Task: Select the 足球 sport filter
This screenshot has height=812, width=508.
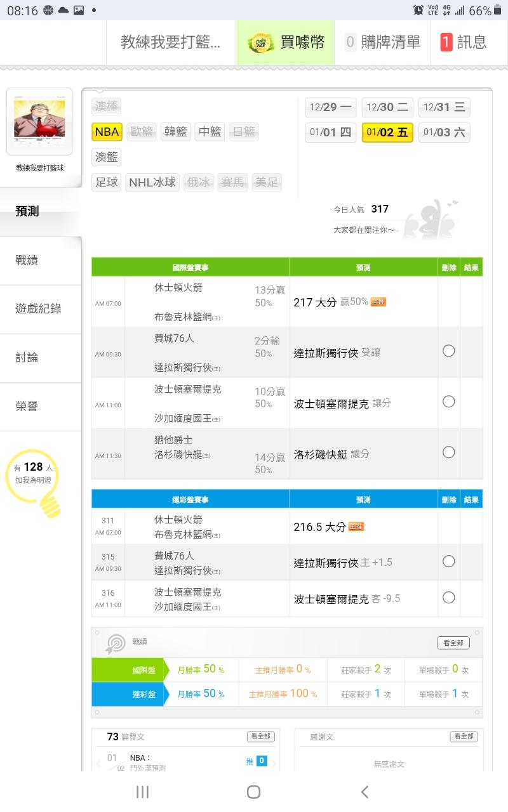Action: (x=107, y=183)
